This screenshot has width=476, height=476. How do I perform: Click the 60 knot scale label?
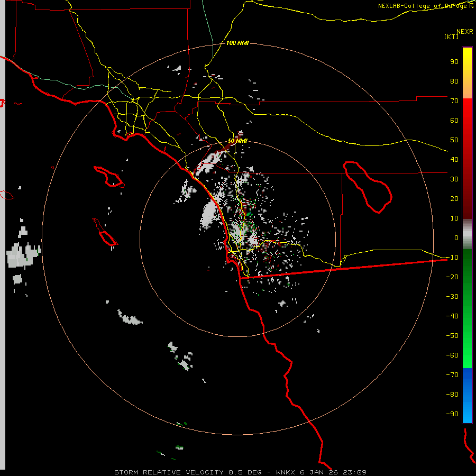[x=454, y=121]
